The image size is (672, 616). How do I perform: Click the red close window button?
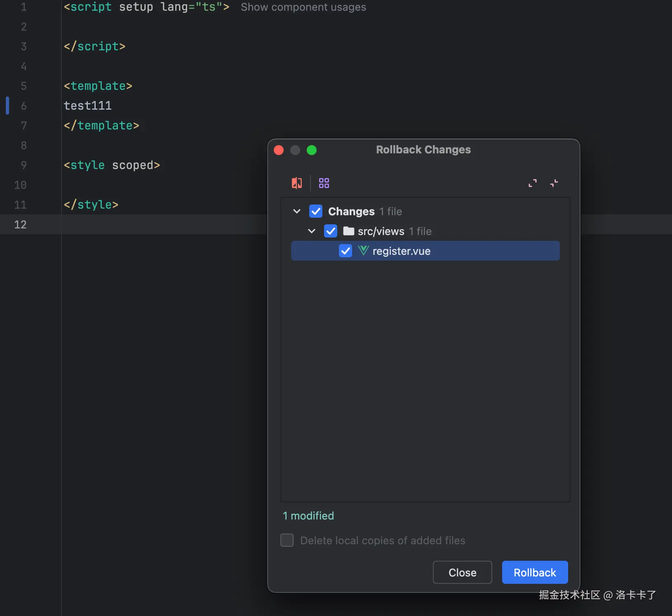(x=279, y=150)
